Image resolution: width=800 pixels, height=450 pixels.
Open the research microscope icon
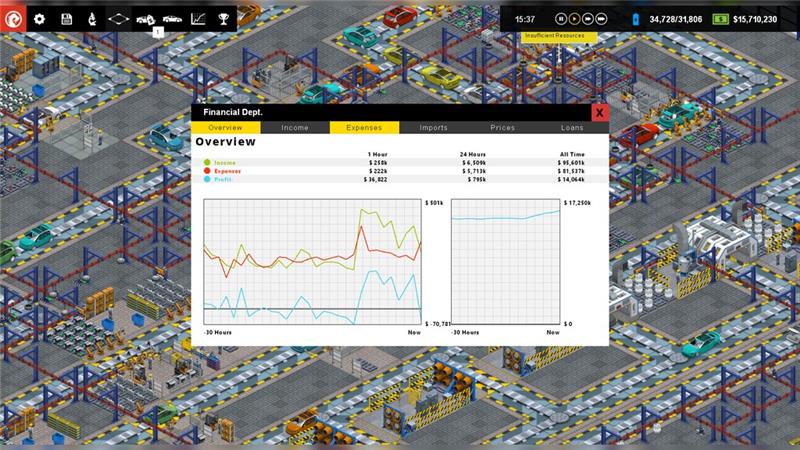coord(91,18)
